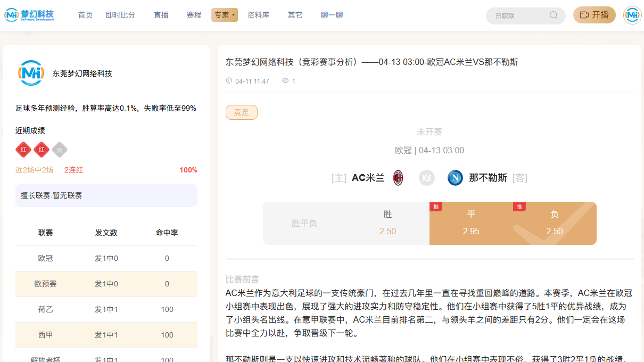The image size is (644, 362).
Task: Go to the 首页 nav item
Action: (85, 15)
